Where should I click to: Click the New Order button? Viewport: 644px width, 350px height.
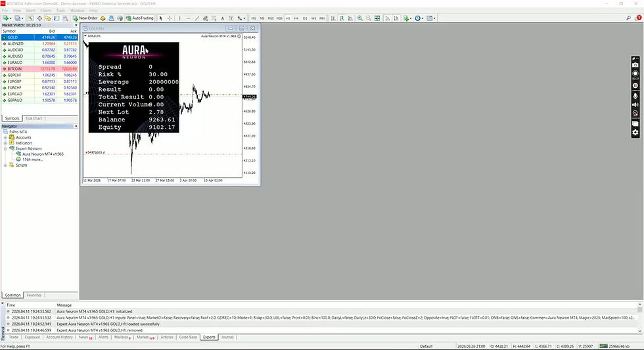pos(85,18)
